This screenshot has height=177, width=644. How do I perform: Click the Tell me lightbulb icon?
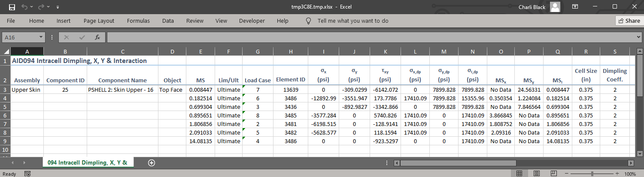308,21
